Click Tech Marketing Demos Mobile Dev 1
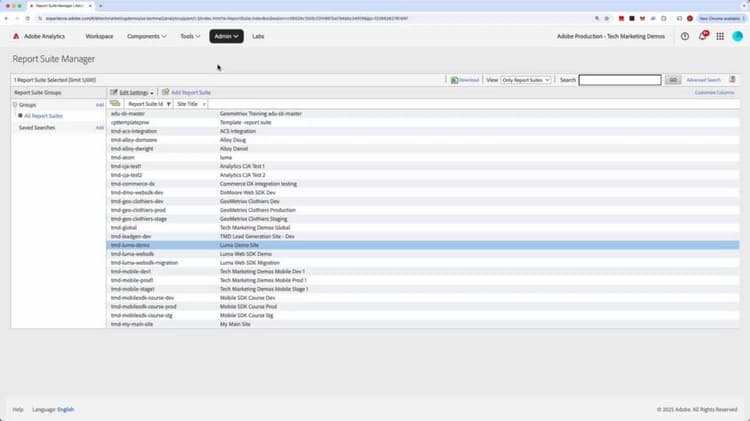 pyautogui.click(x=262, y=271)
